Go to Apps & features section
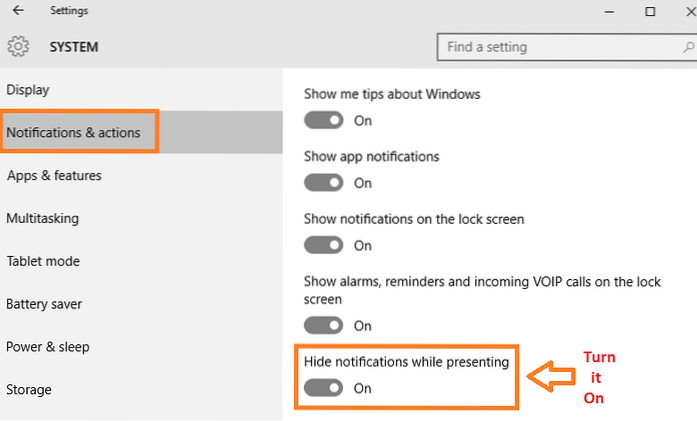 pos(54,176)
